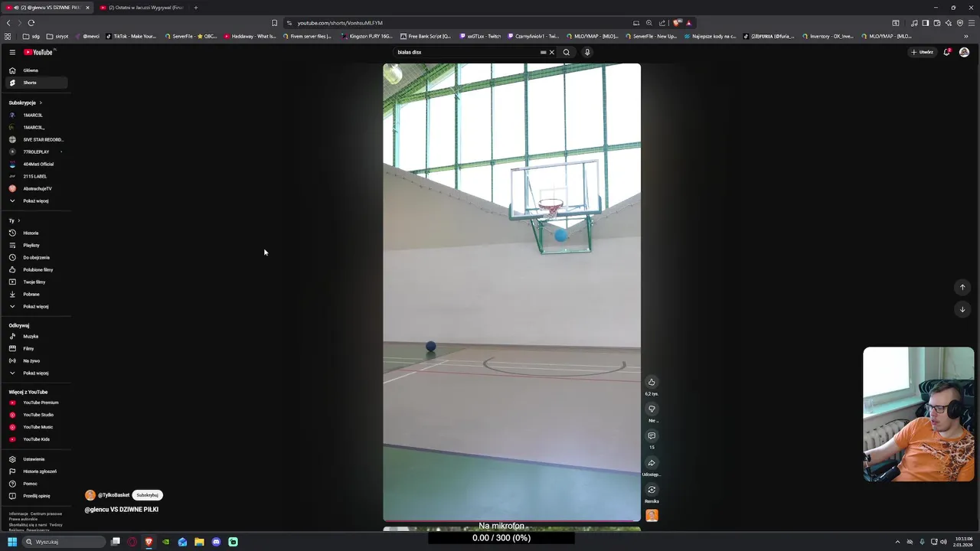Open Windows Start menu
The height and width of the screenshot is (551, 980).
(11, 542)
